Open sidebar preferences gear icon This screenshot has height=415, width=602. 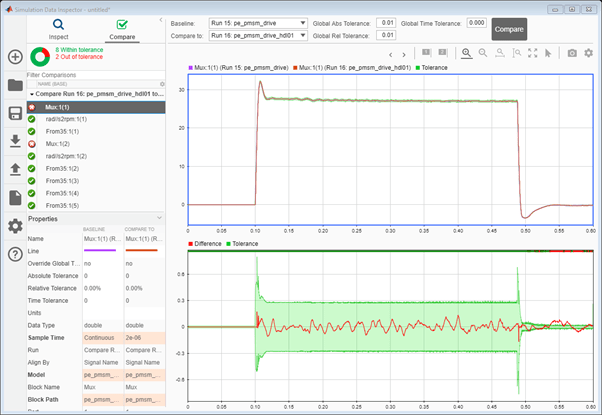coord(14,226)
